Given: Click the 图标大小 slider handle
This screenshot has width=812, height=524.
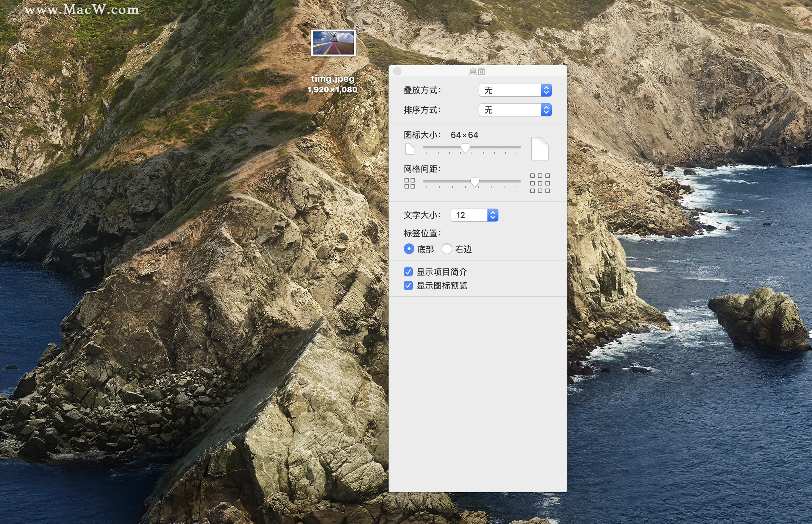Looking at the screenshot, I should 465,148.
